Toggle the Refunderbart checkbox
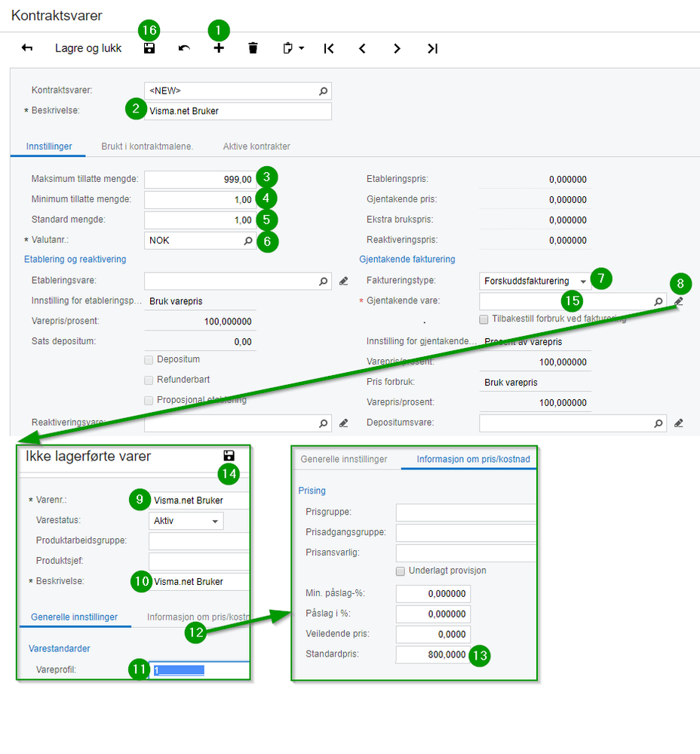This screenshot has height=754, width=700. point(149,380)
